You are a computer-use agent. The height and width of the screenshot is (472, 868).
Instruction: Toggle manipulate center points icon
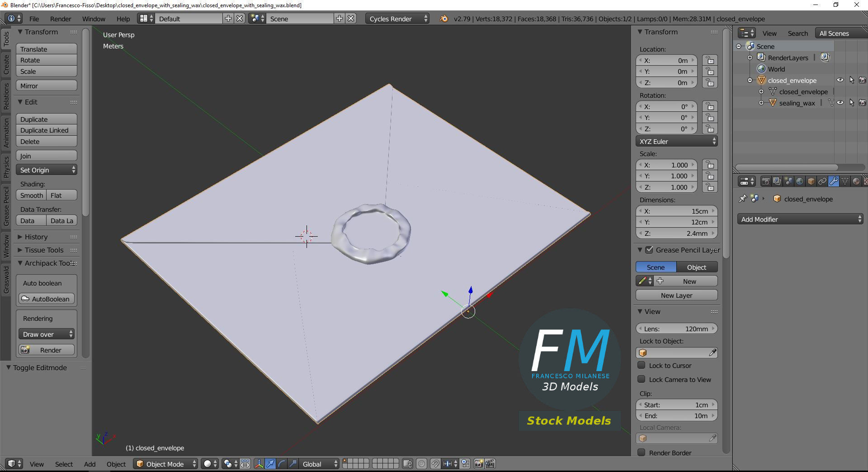coord(245,464)
